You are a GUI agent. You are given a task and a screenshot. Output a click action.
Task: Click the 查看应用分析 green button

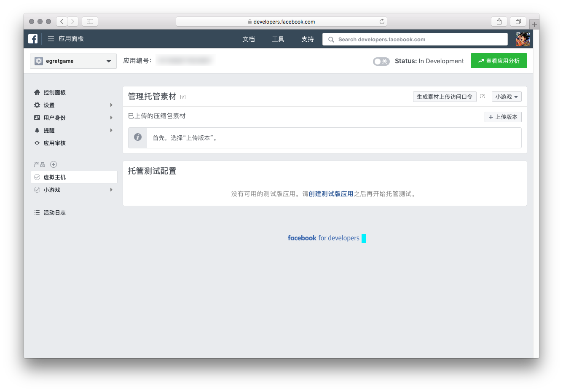(499, 61)
